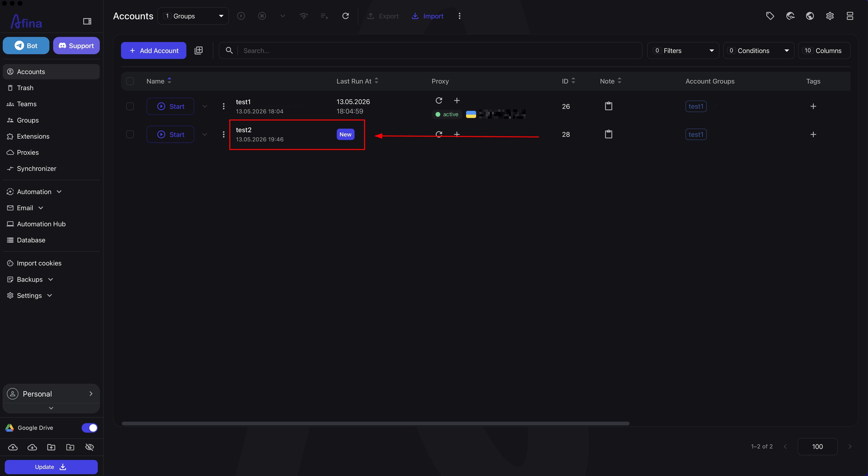Collapse the sidebar panel icon
This screenshot has height=476, width=868.
(87, 21)
